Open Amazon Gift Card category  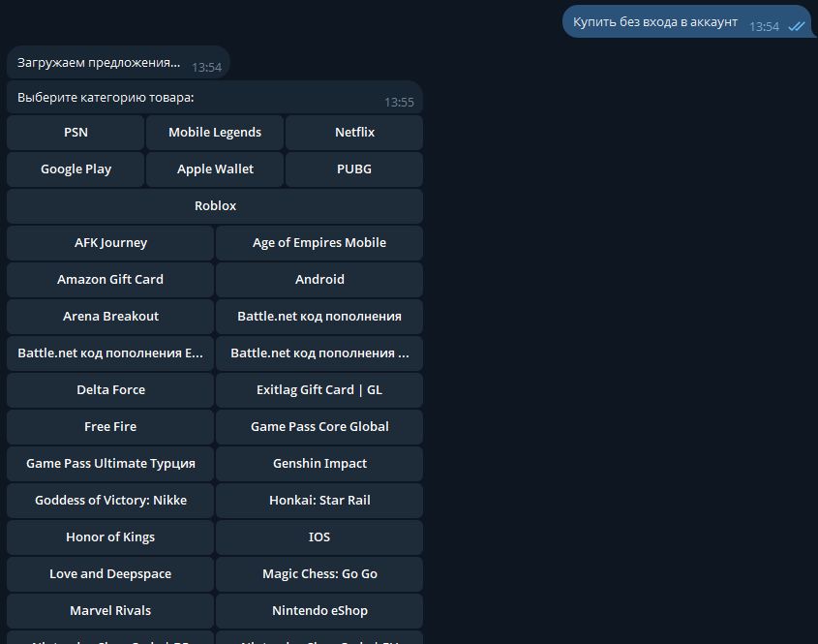(x=110, y=280)
